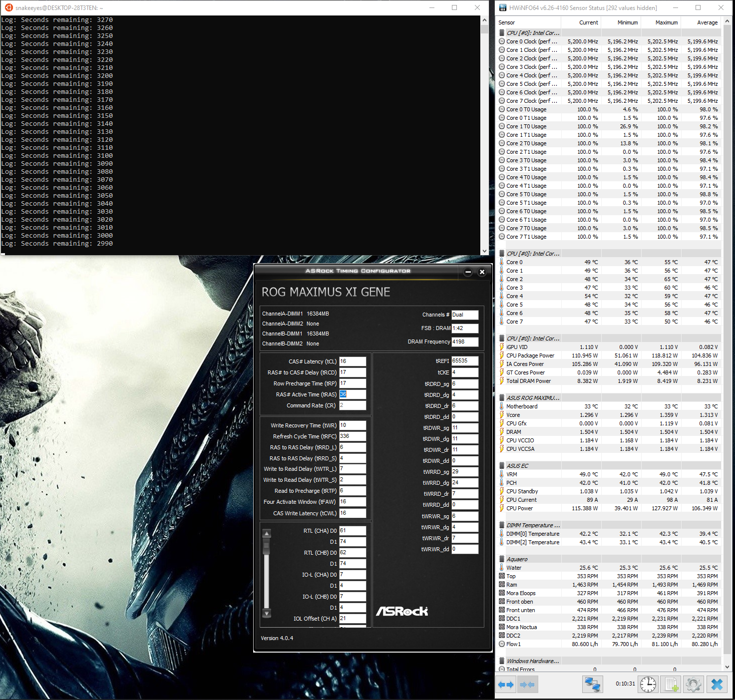This screenshot has width=735, height=700.
Task: Click the Refresh Cycle Time (tRFC) field
Action: click(x=353, y=436)
